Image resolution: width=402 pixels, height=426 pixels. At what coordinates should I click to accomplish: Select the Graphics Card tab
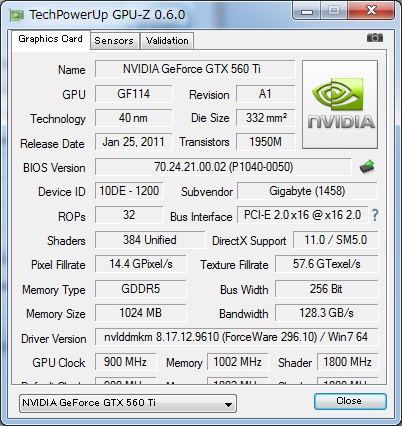point(51,39)
